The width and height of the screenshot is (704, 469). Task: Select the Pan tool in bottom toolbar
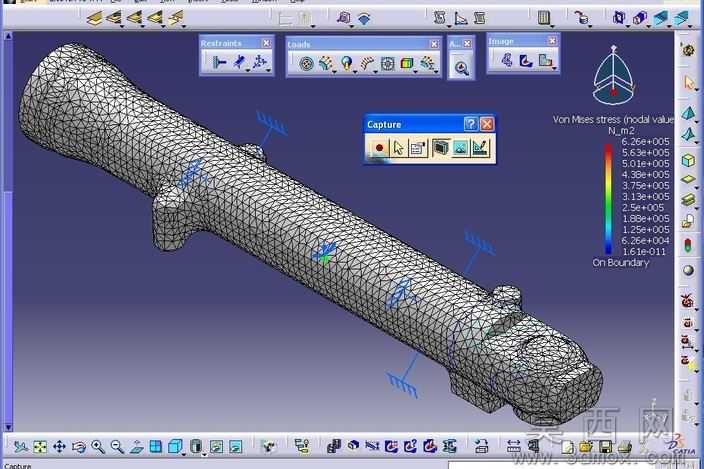click(59, 447)
